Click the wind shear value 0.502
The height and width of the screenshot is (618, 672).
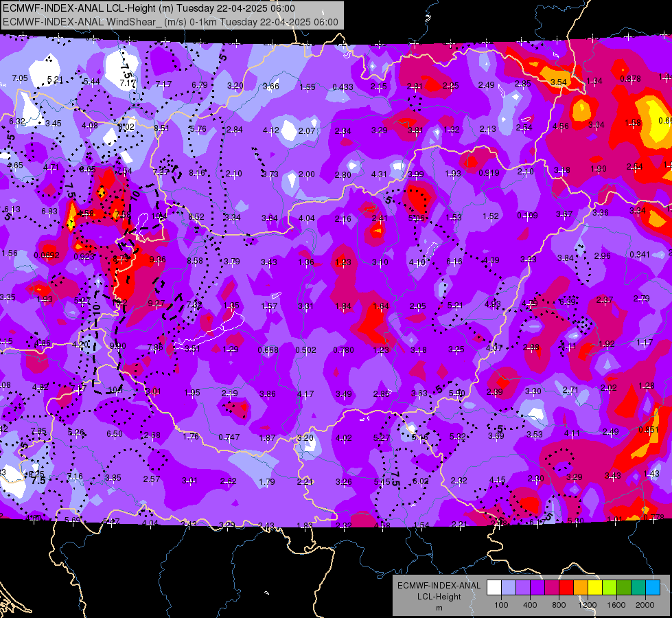pos(305,350)
